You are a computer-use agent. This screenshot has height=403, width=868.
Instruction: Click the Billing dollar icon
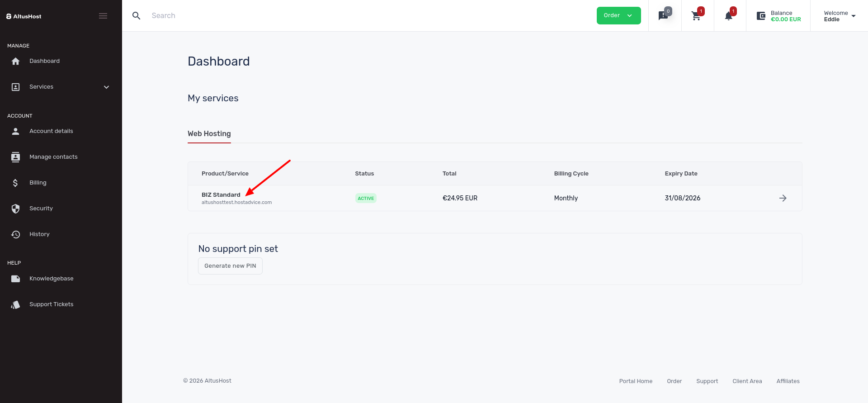[x=15, y=183]
